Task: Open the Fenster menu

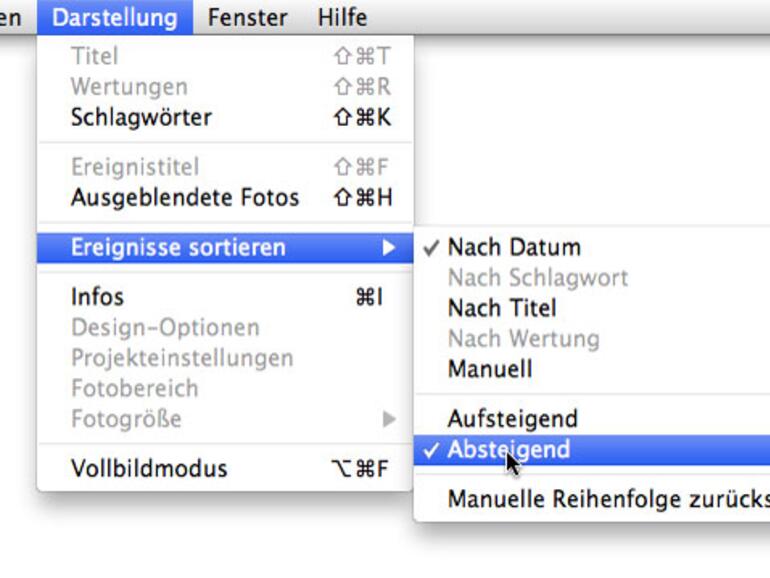Action: point(247,17)
